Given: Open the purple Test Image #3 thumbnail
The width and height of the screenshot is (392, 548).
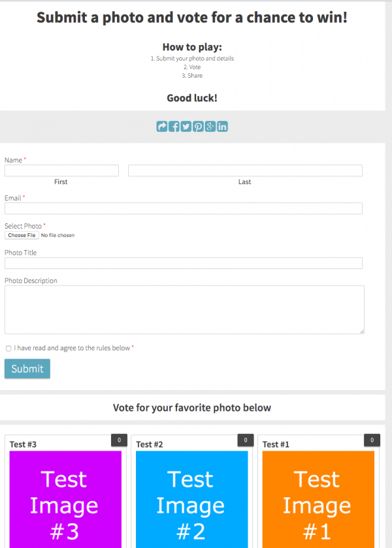Looking at the screenshot, I should [x=65, y=500].
